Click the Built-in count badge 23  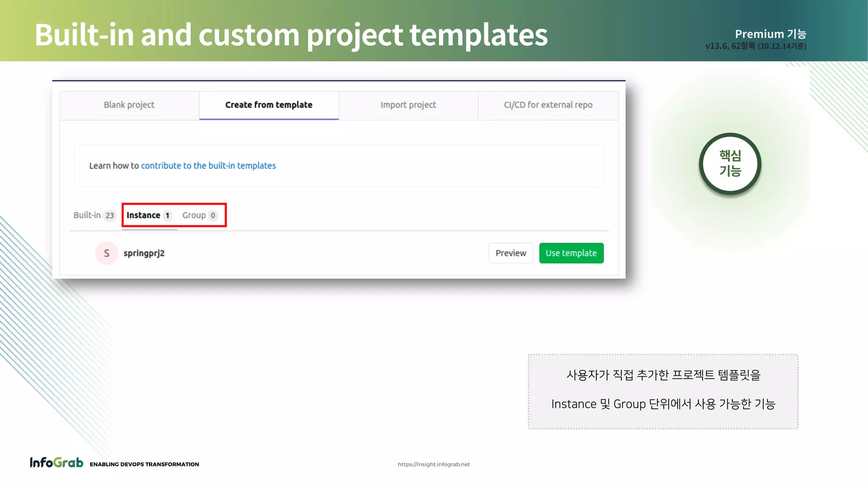[110, 216]
